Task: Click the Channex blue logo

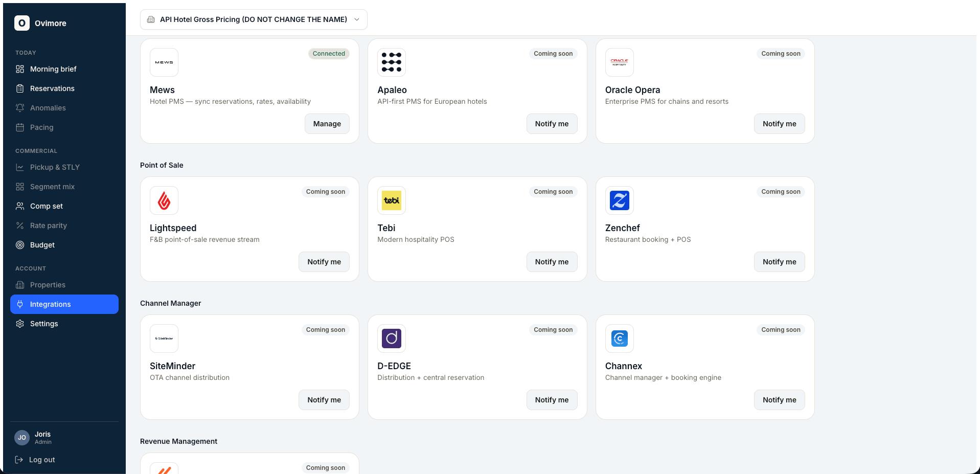Action: click(620, 338)
